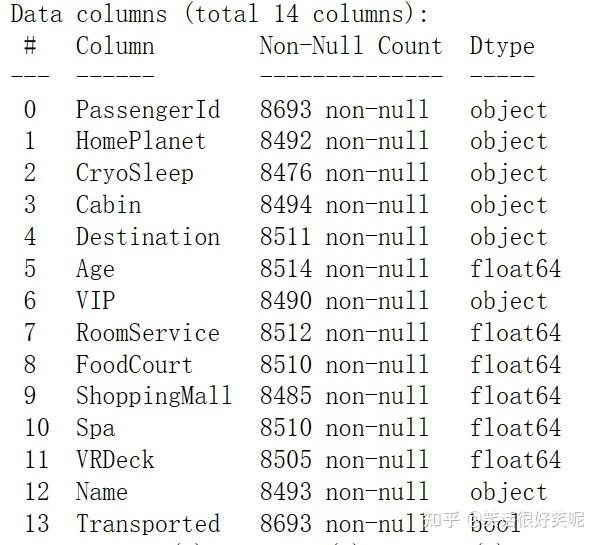Image resolution: width=600 pixels, height=545 pixels.
Task: Click the "Non-Null Count" header label
Action: (x=350, y=46)
